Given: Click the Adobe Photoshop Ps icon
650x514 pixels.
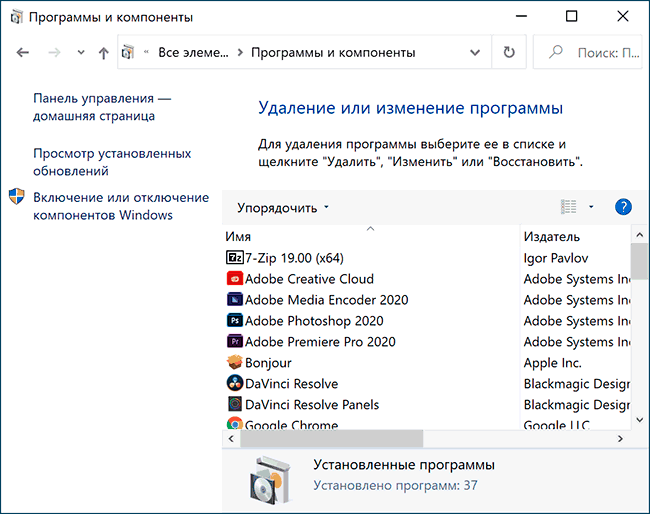Looking at the screenshot, I should pos(235,320).
